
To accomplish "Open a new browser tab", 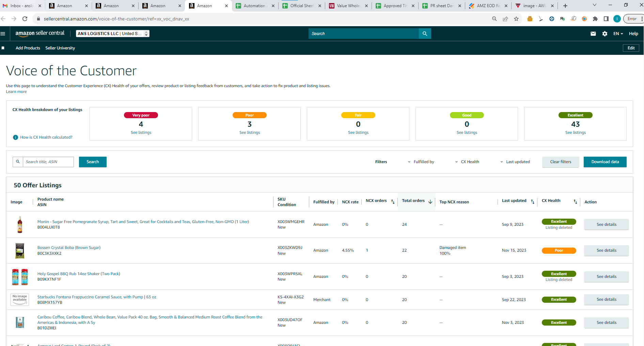I will pos(565,6).
